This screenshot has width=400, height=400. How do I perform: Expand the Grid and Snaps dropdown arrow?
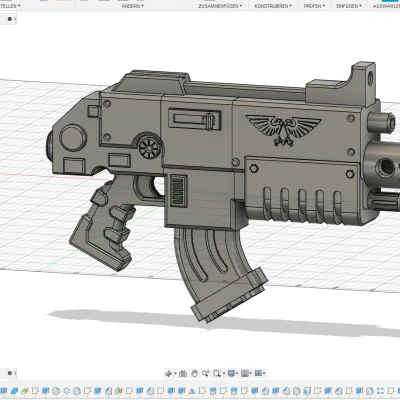coord(251,373)
